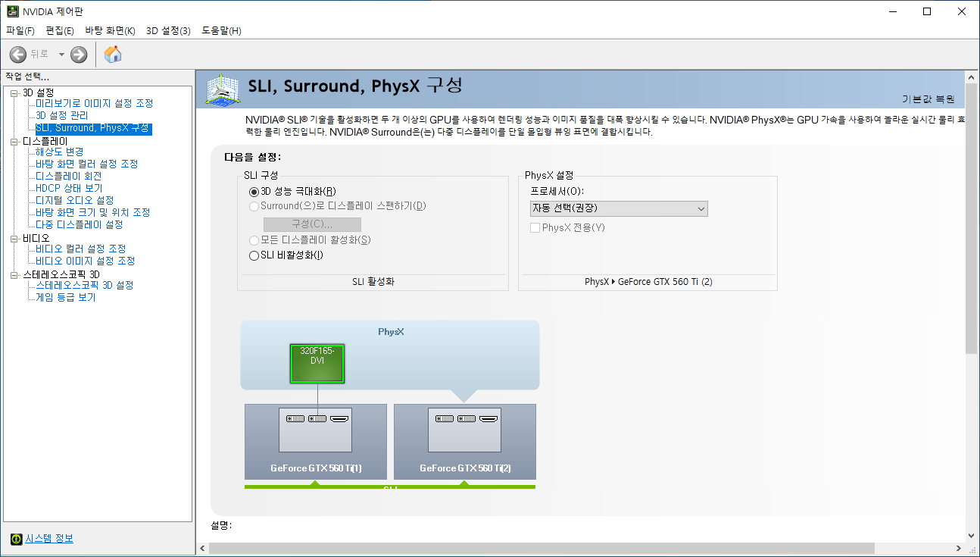Click the Forward arrow icon

coord(79,55)
